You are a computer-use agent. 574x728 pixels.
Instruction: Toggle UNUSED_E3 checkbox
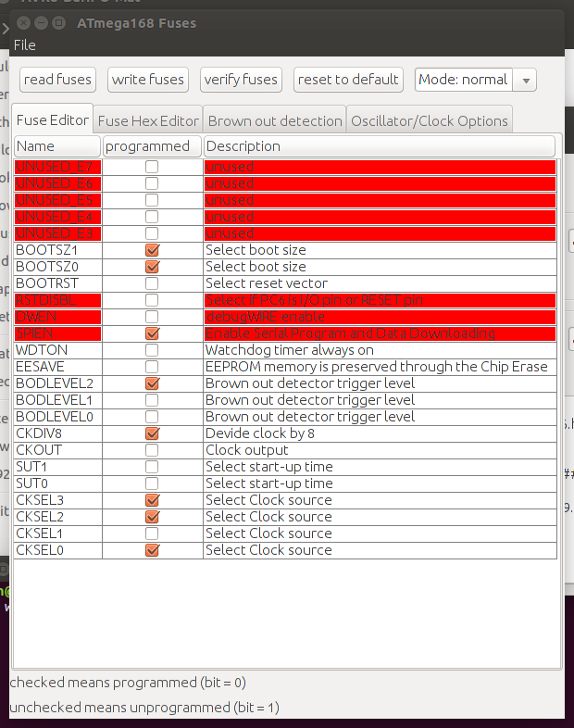point(152,233)
